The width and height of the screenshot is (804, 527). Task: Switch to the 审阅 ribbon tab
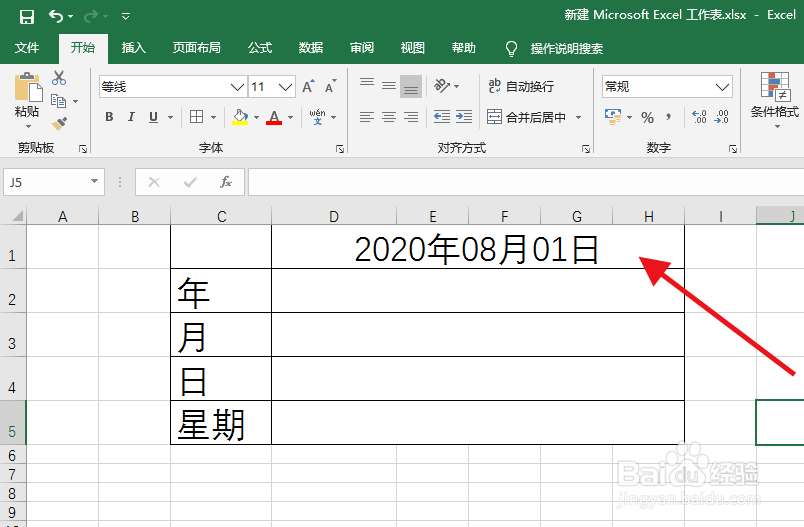click(361, 48)
